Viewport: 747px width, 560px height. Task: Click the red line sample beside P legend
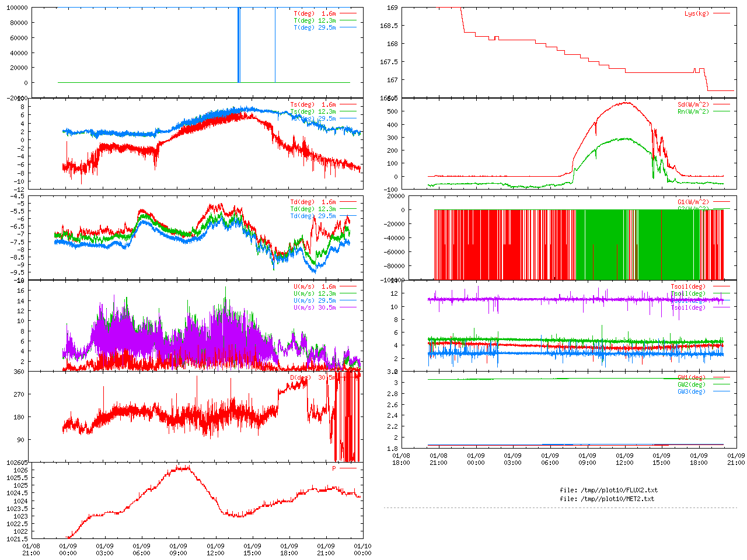click(x=348, y=468)
